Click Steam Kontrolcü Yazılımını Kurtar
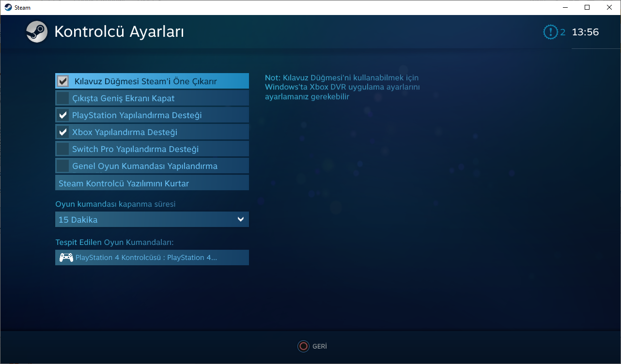The width and height of the screenshot is (621, 364). pos(152,183)
